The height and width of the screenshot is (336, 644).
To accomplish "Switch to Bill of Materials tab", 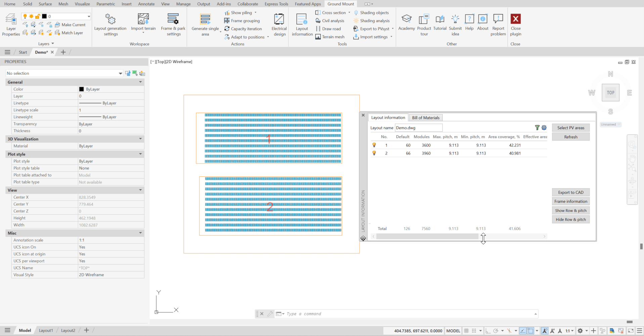I will tap(425, 118).
